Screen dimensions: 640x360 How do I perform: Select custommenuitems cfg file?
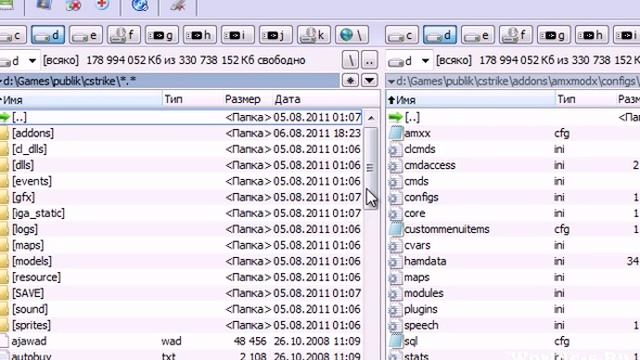click(513, 229)
